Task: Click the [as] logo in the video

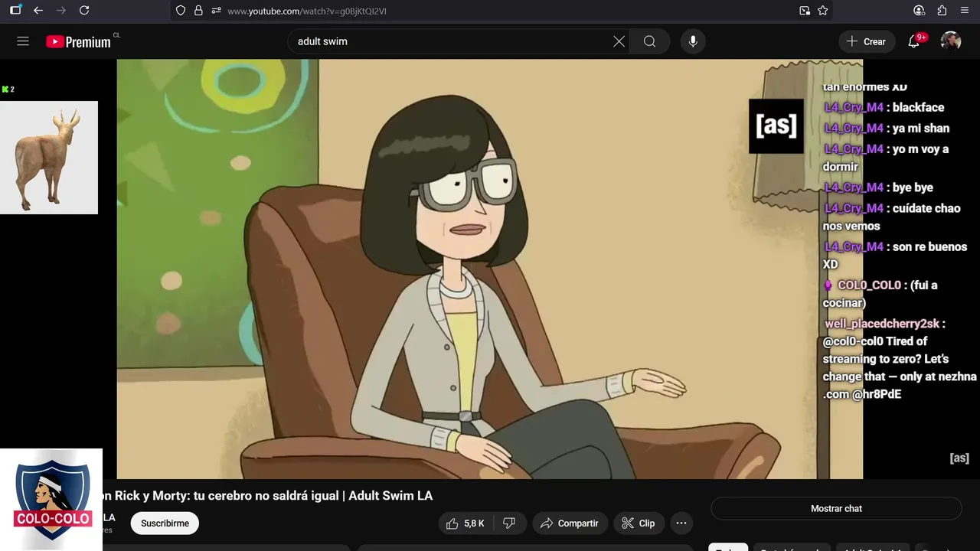Action: [x=776, y=126]
